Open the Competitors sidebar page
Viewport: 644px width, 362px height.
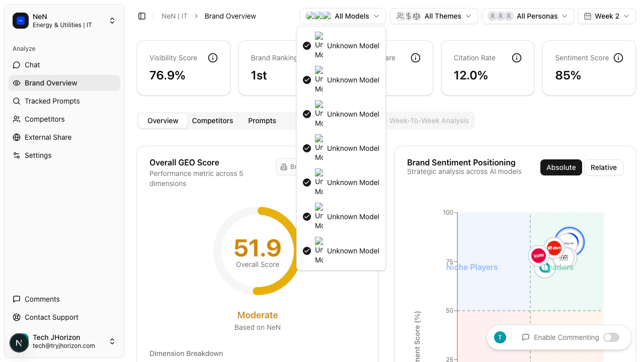(x=64, y=119)
